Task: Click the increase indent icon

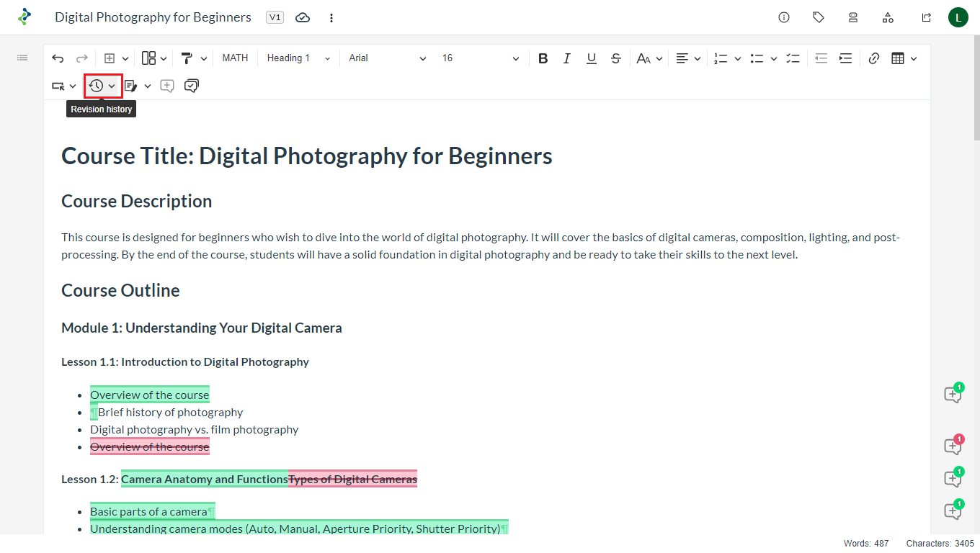Action: (x=845, y=58)
